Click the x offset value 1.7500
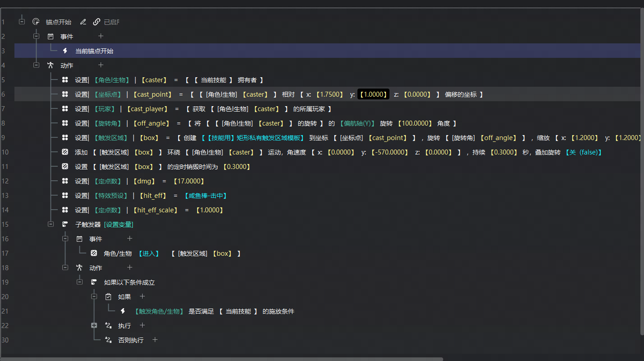Screen dimensions: 644x361 [x=329, y=94]
